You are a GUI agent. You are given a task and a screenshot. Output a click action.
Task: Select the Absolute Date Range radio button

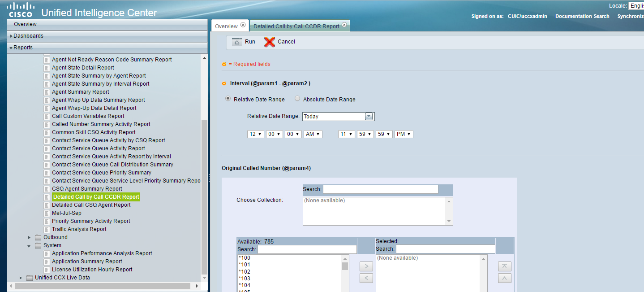point(297,99)
